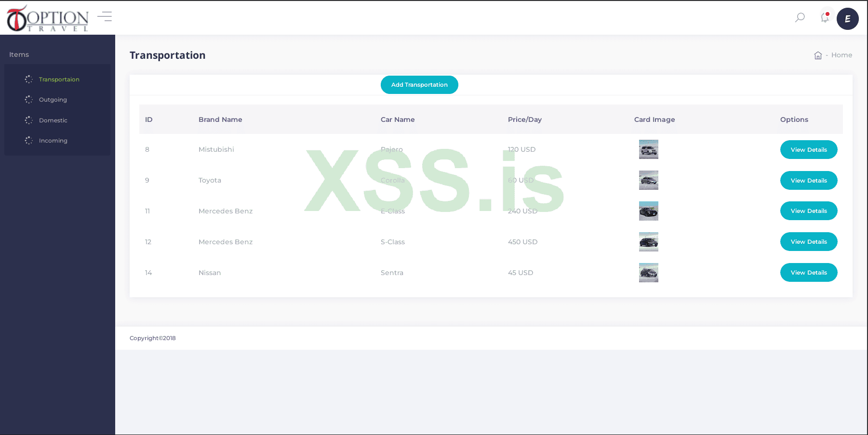Click the icon beside Transportaion in sidebar

tap(29, 79)
